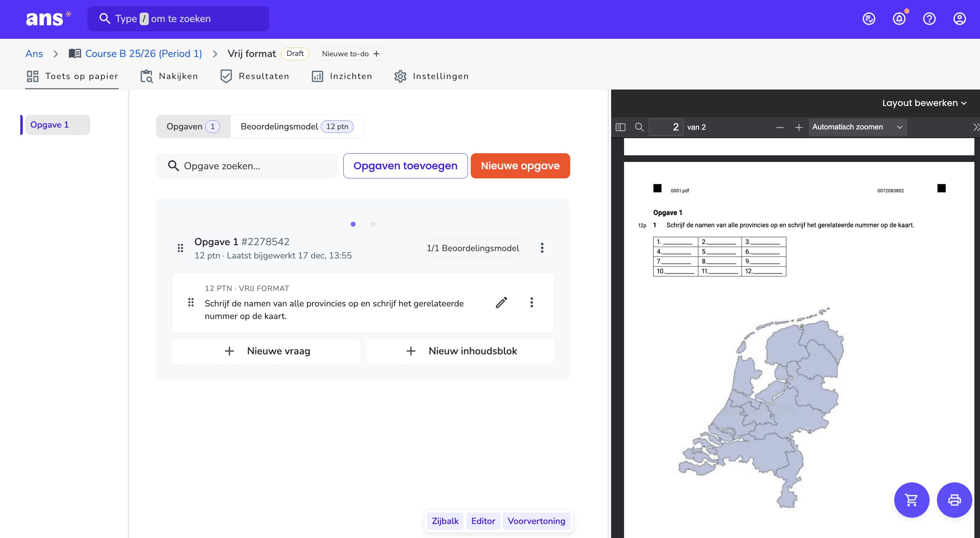
Task: Select the first carousel dot indicator
Action: click(353, 224)
